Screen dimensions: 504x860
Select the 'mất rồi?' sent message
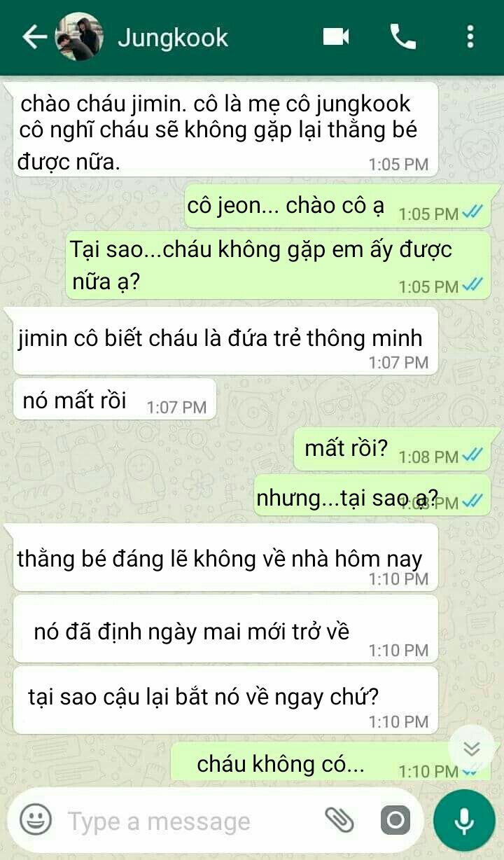tap(391, 449)
